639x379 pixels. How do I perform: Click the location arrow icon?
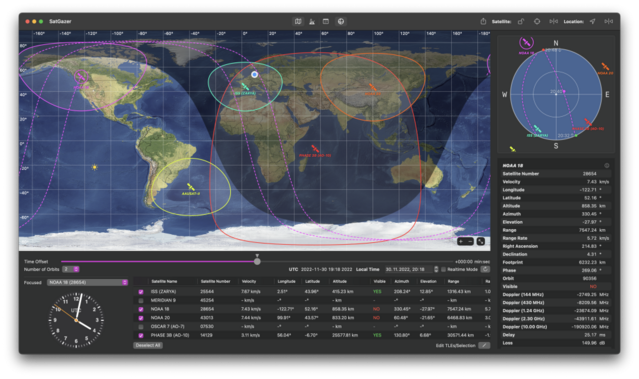point(593,21)
